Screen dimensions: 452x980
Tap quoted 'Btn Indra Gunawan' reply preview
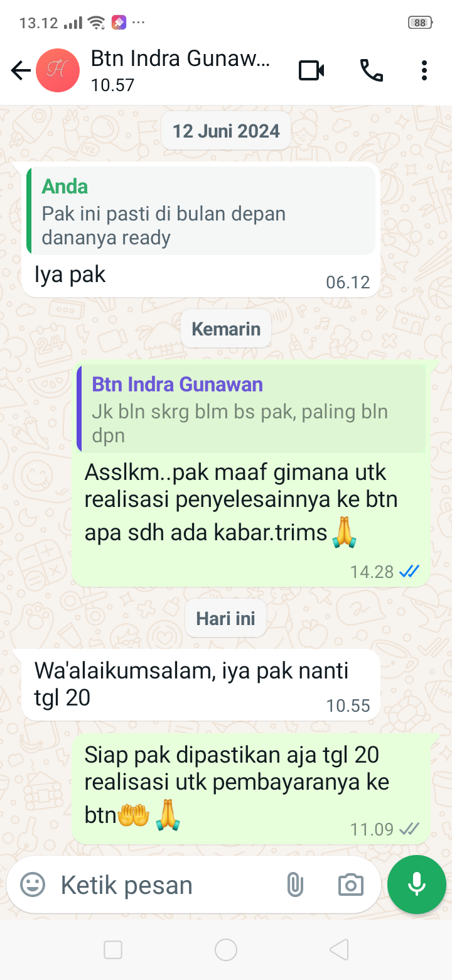(x=251, y=408)
